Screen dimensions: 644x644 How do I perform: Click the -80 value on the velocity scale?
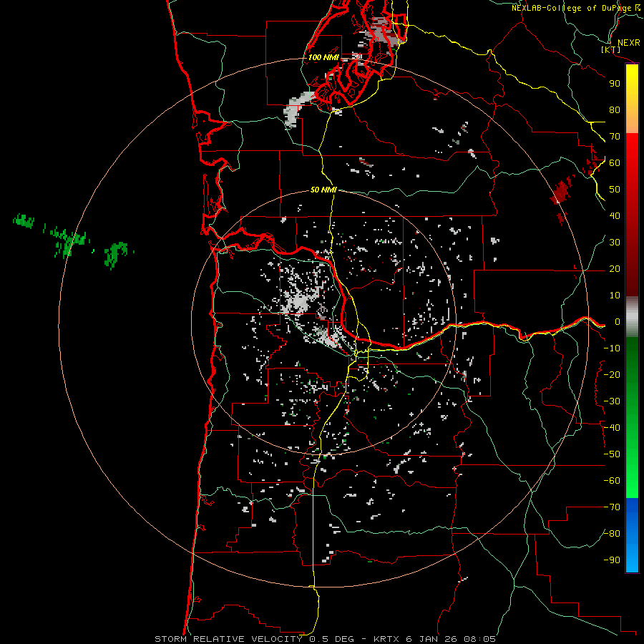pos(612,534)
